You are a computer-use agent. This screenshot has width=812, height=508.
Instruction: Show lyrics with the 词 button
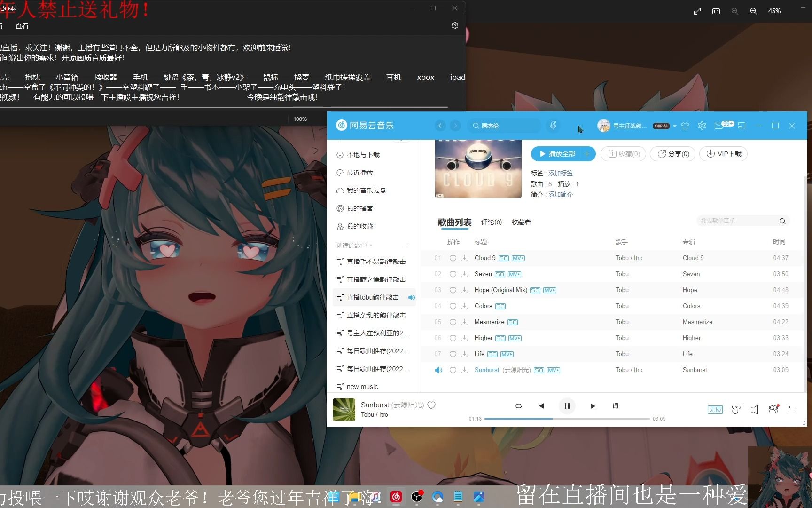pyautogui.click(x=615, y=405)
